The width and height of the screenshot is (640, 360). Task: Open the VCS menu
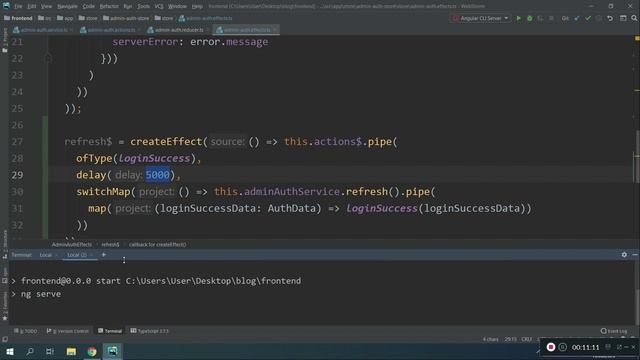tap(159, 7)
